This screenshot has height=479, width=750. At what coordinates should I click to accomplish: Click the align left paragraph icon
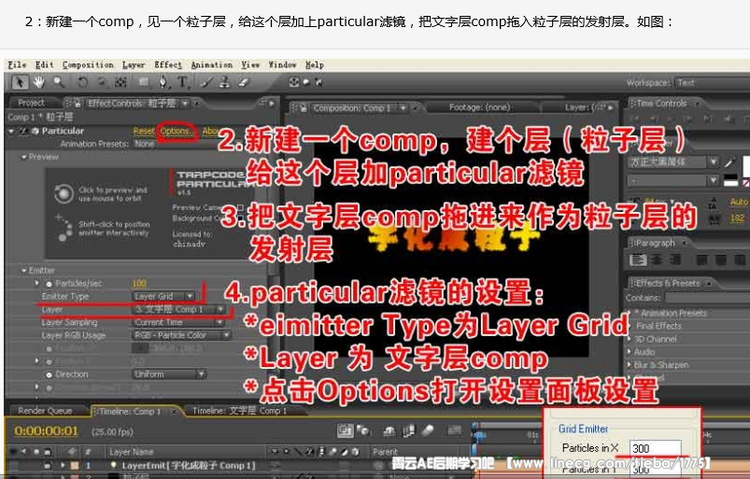638,260
